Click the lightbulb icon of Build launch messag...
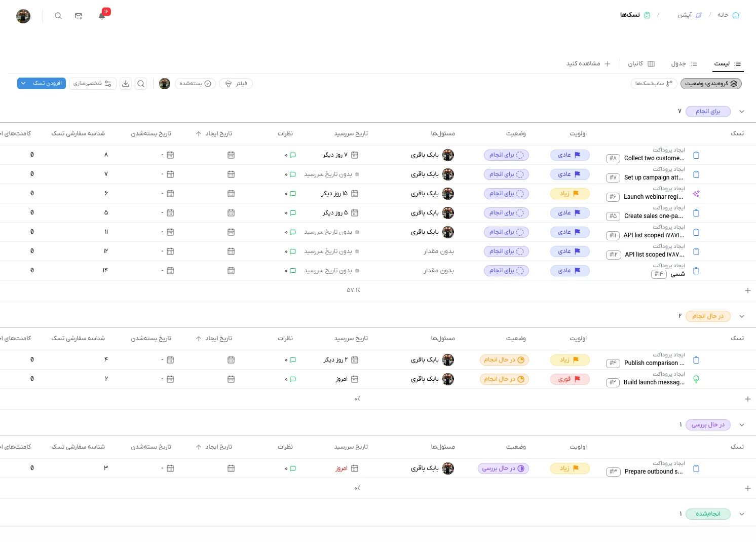The width and height of the screenshot is (756, 542). point(696,379)
